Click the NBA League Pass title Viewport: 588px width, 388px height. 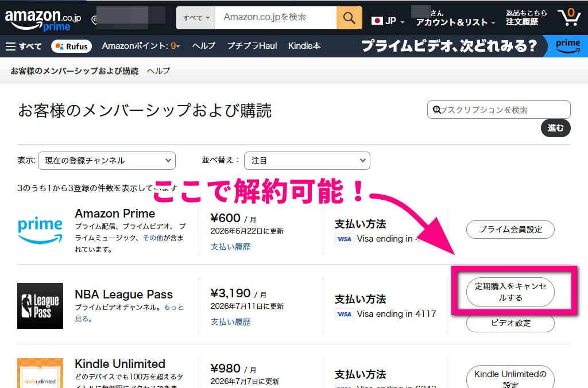(124, 294)
